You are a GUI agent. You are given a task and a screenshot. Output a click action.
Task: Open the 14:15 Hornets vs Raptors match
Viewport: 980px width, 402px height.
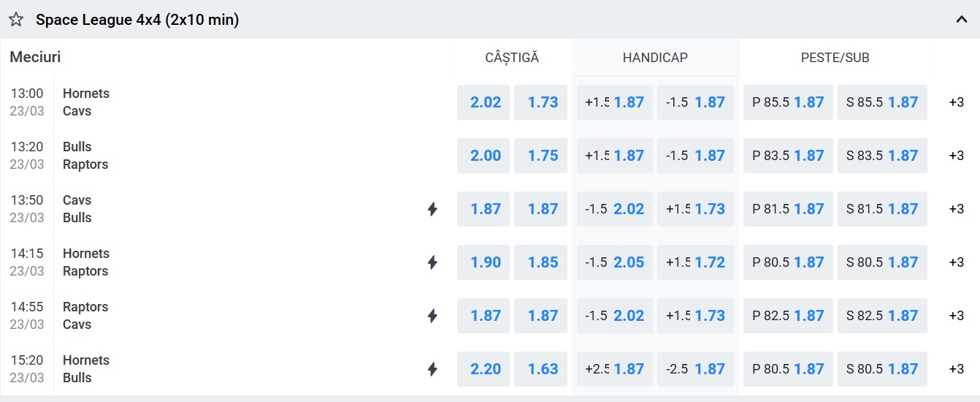[86, 262]
